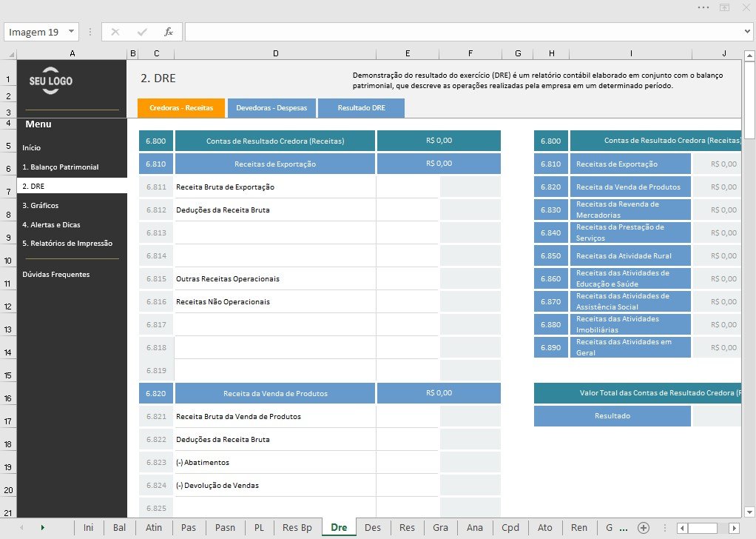The width and height of the screenshot is (756, 539).
Task: Open the Resultado DRE tab
Action: coord(361,108)
